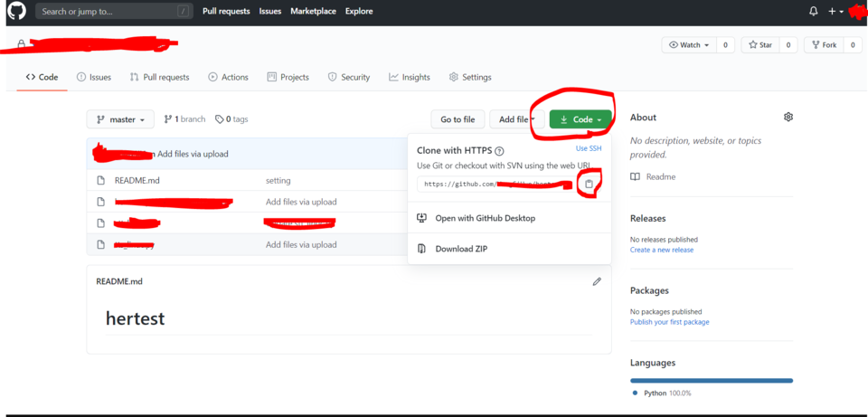Go to Marketplace
The width and height of the screenshot is (868, 417).
pyautogui.click(x=314, y=11)
